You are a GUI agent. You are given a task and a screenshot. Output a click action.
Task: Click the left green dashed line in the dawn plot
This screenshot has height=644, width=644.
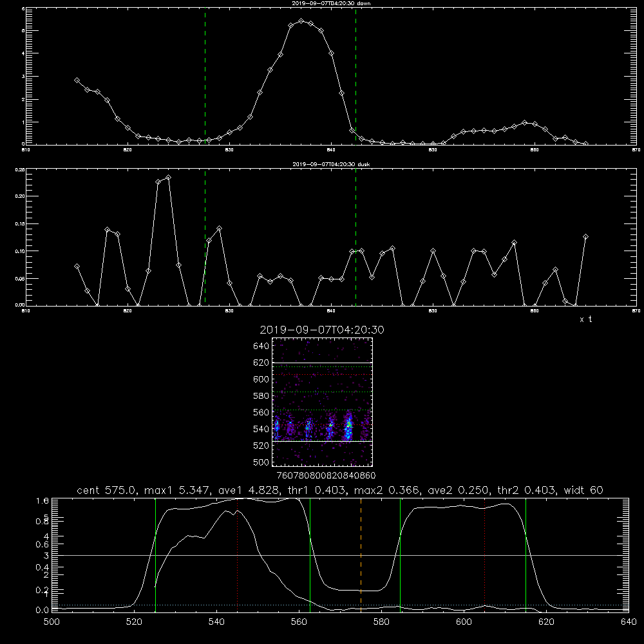tap(205, 76)
